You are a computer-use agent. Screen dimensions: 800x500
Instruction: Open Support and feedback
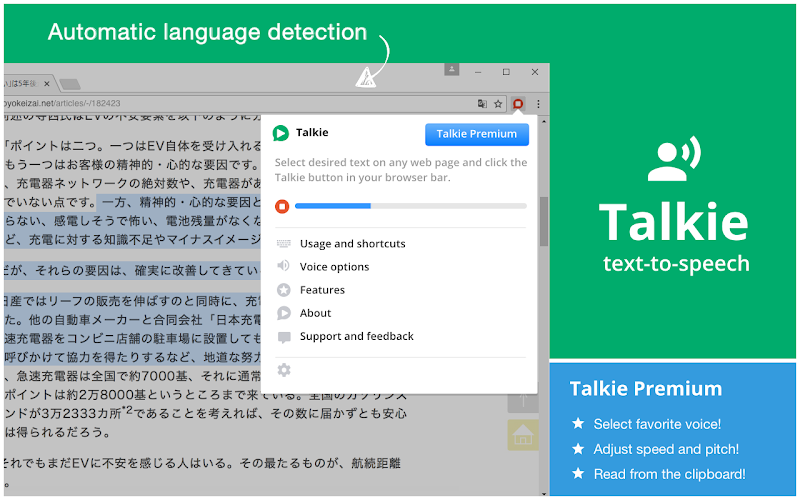coord(357,336)
